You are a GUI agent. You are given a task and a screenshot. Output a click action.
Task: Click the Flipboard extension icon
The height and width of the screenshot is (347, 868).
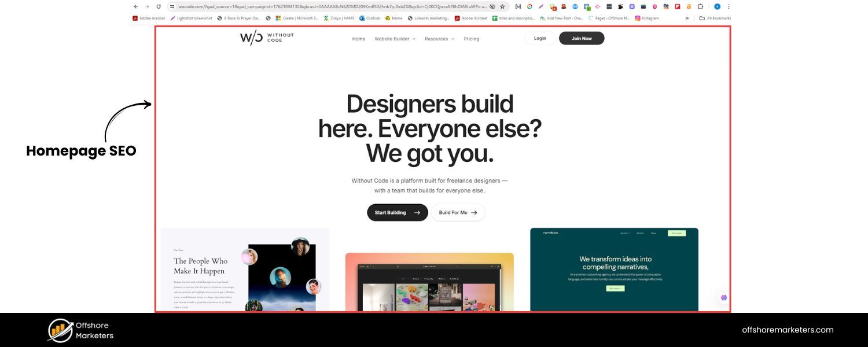coord(676,6)
